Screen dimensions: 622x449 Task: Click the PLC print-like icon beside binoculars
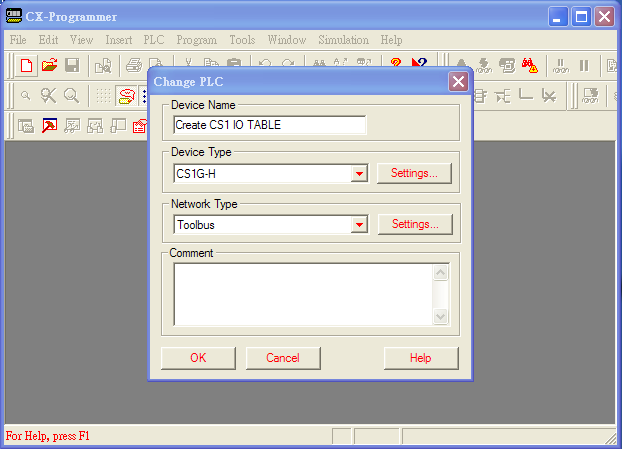[507, 65]
